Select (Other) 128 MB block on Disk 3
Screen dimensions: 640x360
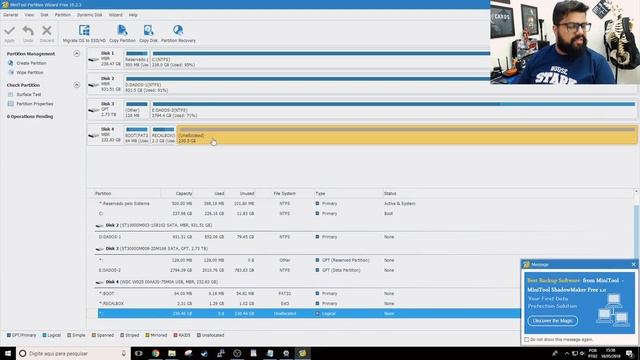click(x=137, y=110)
